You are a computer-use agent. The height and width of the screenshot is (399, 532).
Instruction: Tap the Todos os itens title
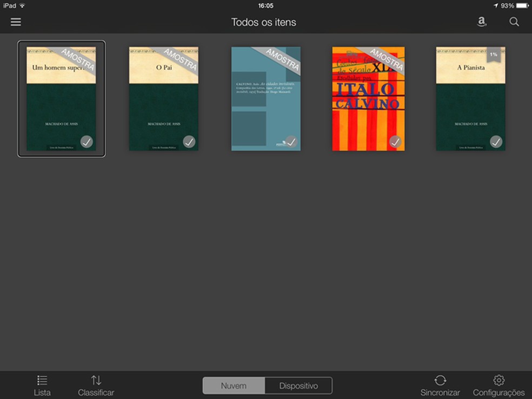pyautogui.click(x=264, y=22)
